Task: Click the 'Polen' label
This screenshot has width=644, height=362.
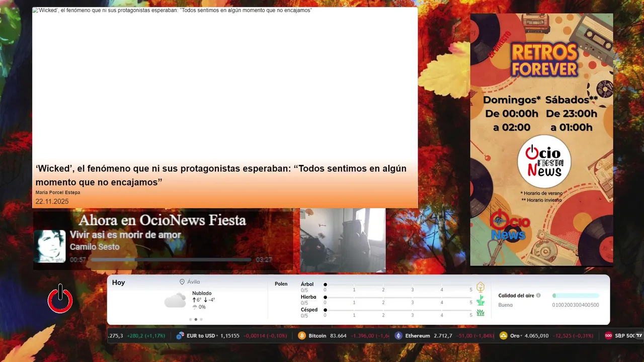Action: point(281,284)
